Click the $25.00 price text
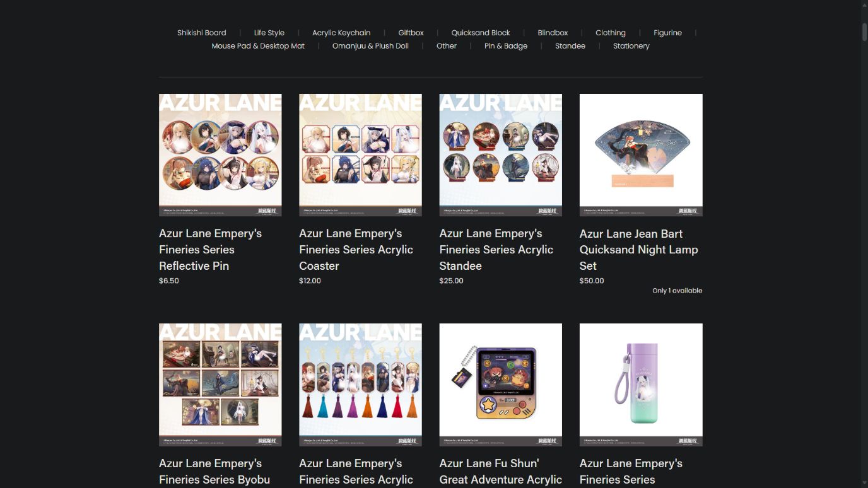Image resolution: width=868 pixels, height=488 pixels. tap(452, 281)
